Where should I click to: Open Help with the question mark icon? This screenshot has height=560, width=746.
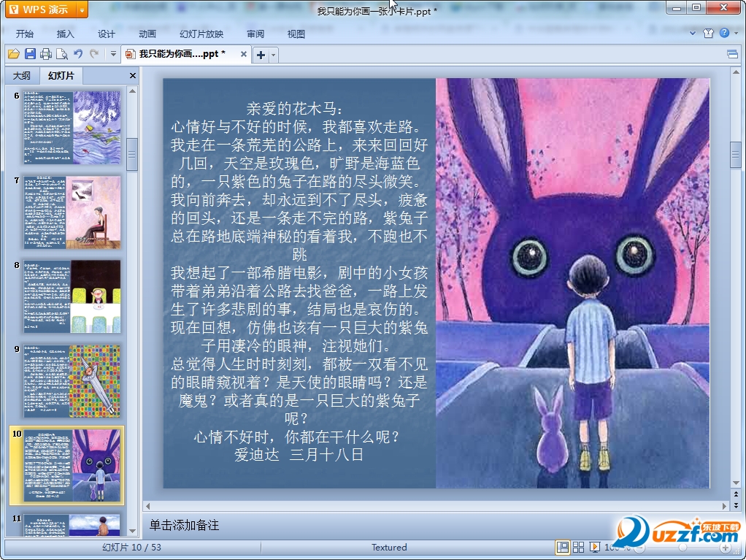point(724,33)
